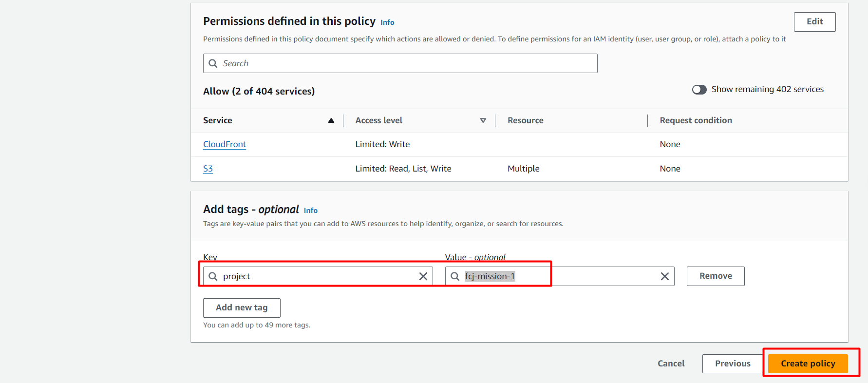Screen dimensions: 868x383
Task: Focus the permissions Search field
Action: click(400, 63)
